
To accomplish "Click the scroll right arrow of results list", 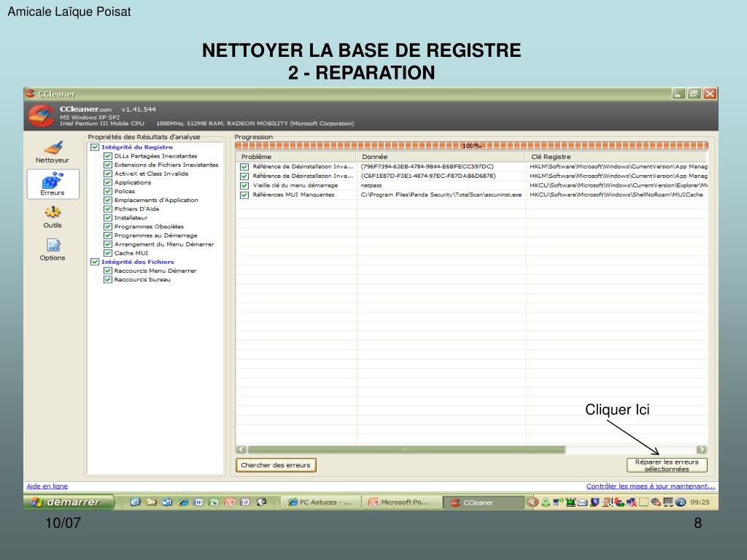I will click(702, 449).
